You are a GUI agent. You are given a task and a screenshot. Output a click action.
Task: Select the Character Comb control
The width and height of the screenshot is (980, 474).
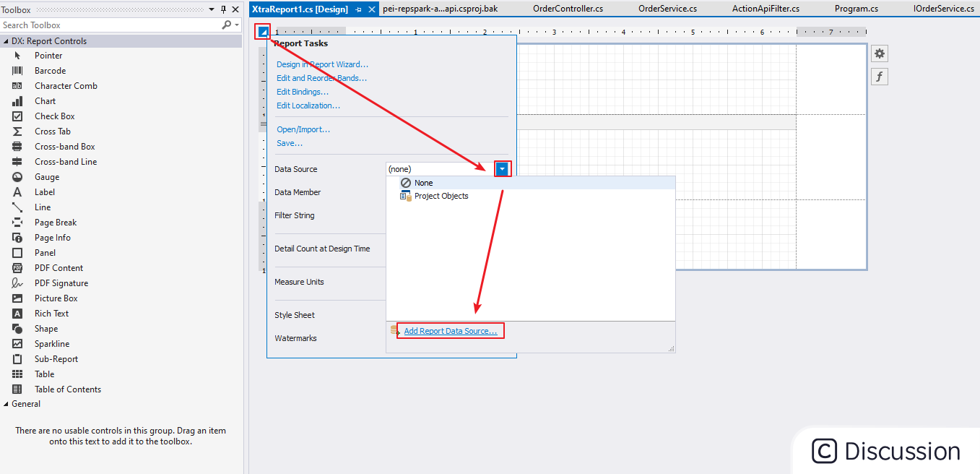coord(66,86)
